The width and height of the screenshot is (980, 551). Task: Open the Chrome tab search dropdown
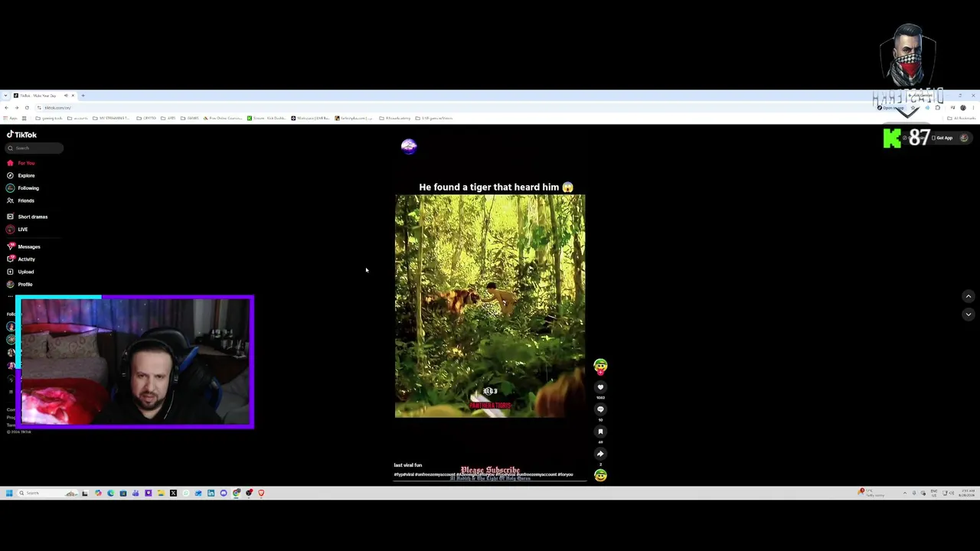coord(5,96)
